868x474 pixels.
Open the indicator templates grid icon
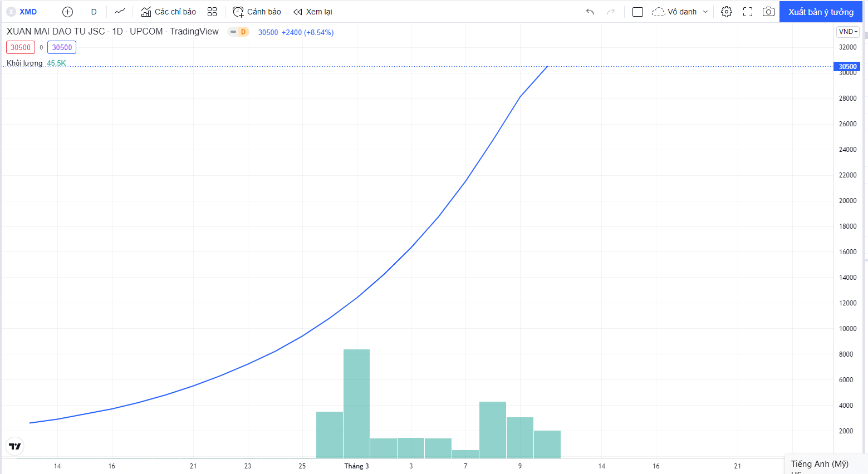coord(212,12)
